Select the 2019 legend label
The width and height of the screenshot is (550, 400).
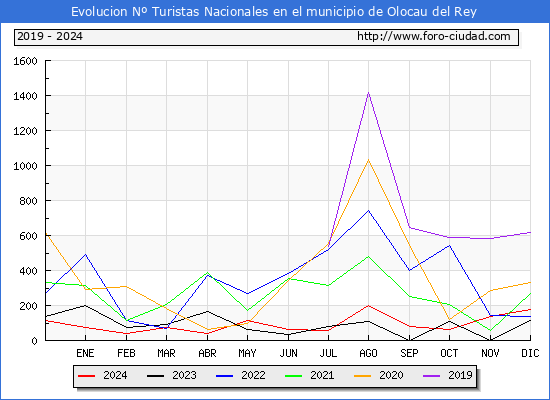[460, 375]
